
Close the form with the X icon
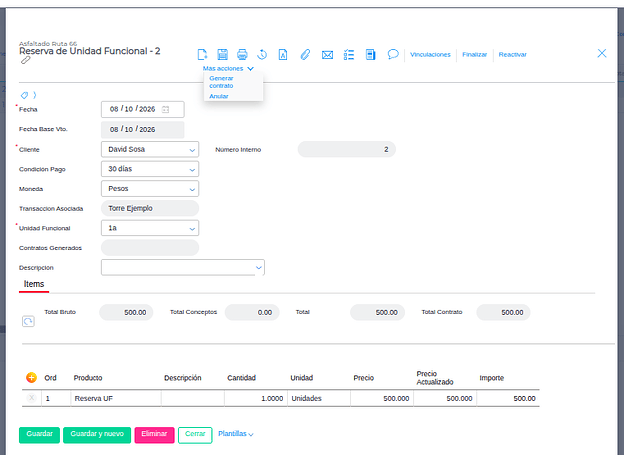coord(602,53)
